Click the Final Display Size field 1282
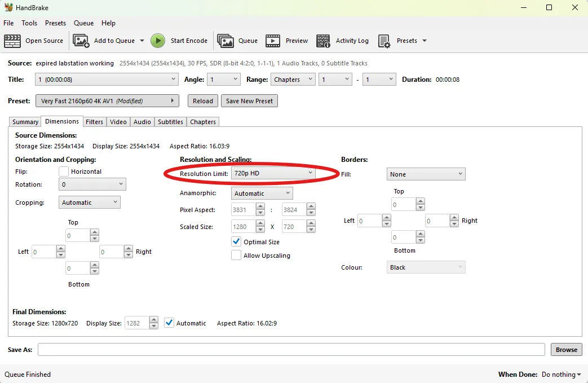Viewport: 588px width, 383px height. pos(137,323)
